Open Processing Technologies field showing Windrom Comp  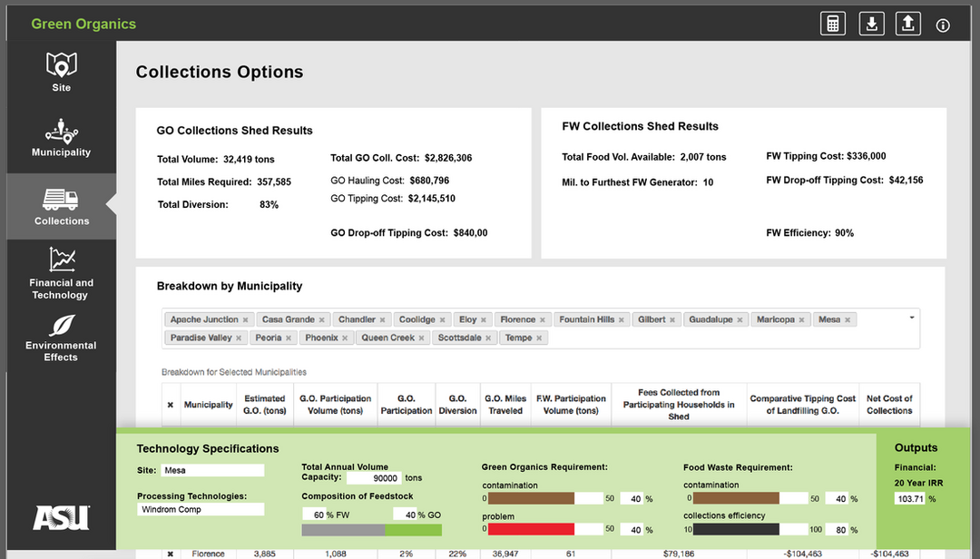click(201, 510)
